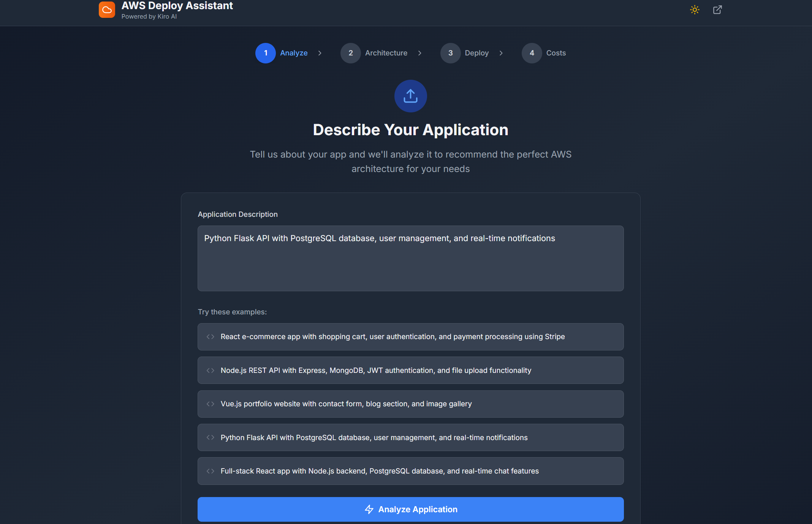This screenshot has width=812, height=524.
Task: Open step 2 Architecture
Action: (350, 53)
